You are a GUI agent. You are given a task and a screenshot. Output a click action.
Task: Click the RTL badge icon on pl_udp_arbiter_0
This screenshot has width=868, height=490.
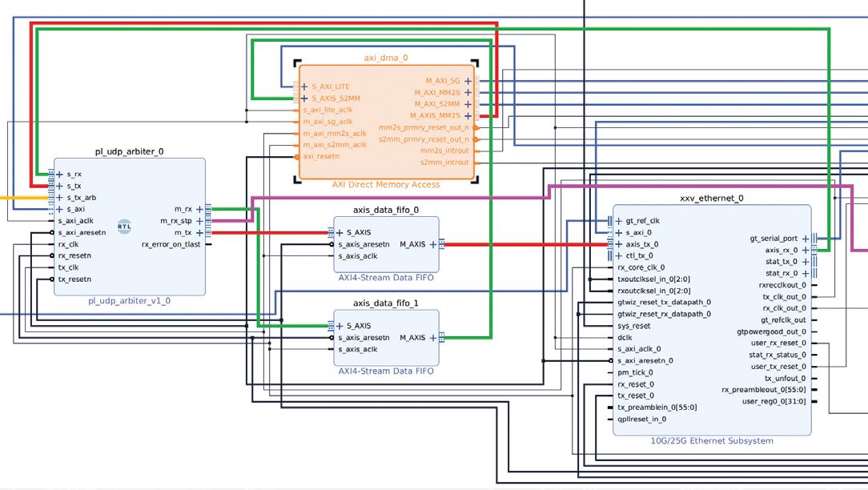click(125, 227)
